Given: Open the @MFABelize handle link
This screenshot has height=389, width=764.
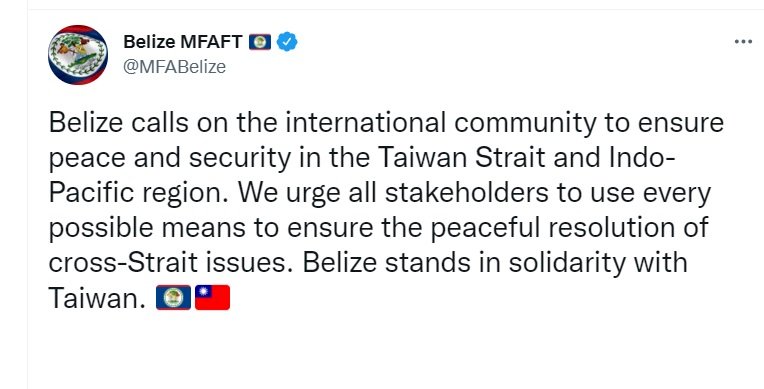Looking at the screenshot, I should coord(174,67).
